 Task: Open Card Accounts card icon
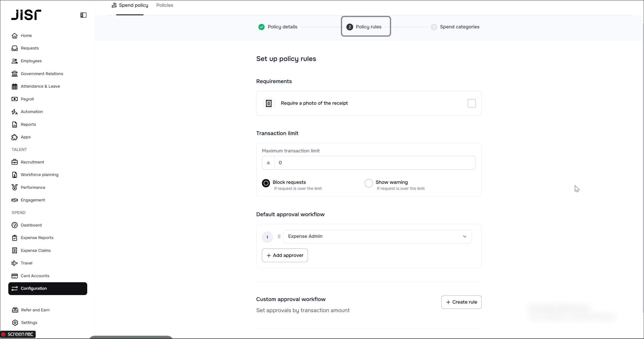pyautogui.click(x=15, y=276)
